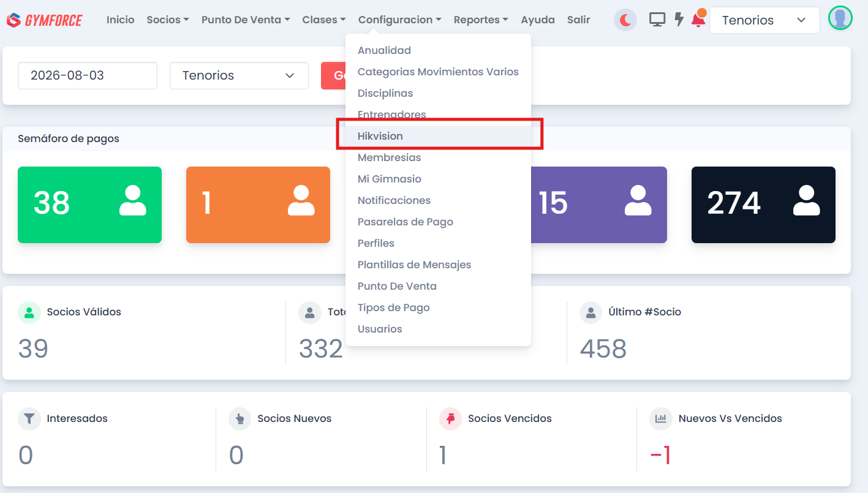
Task: Open the Tenorios dropdown in top bar
Action: point(764,20)
